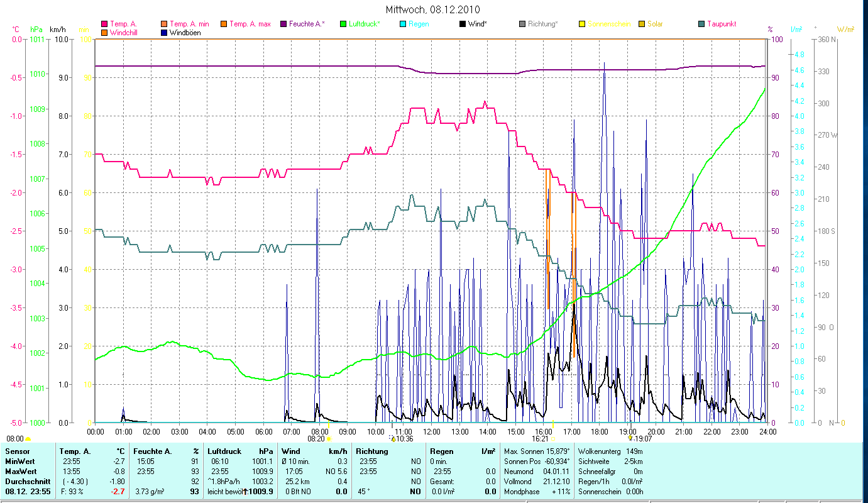Screen dimensions: 868x503
Task: Click the 'W/m²' axis unit label
Action: 845,30
